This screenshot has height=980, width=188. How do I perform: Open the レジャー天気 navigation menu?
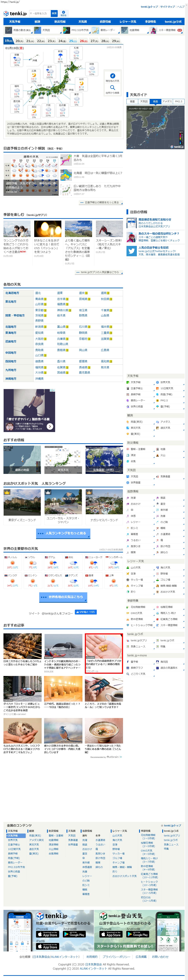tap(128, 22)
